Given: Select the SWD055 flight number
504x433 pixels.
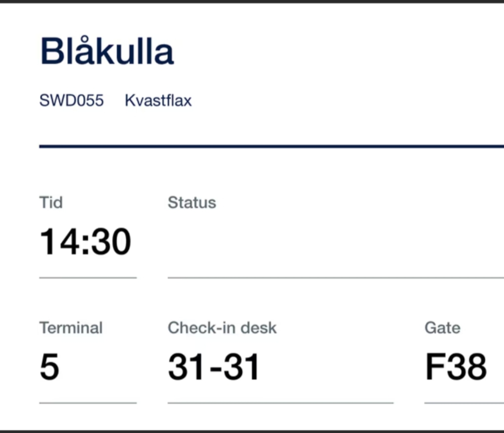Looking at the screenshot, I should click(72, 101).
